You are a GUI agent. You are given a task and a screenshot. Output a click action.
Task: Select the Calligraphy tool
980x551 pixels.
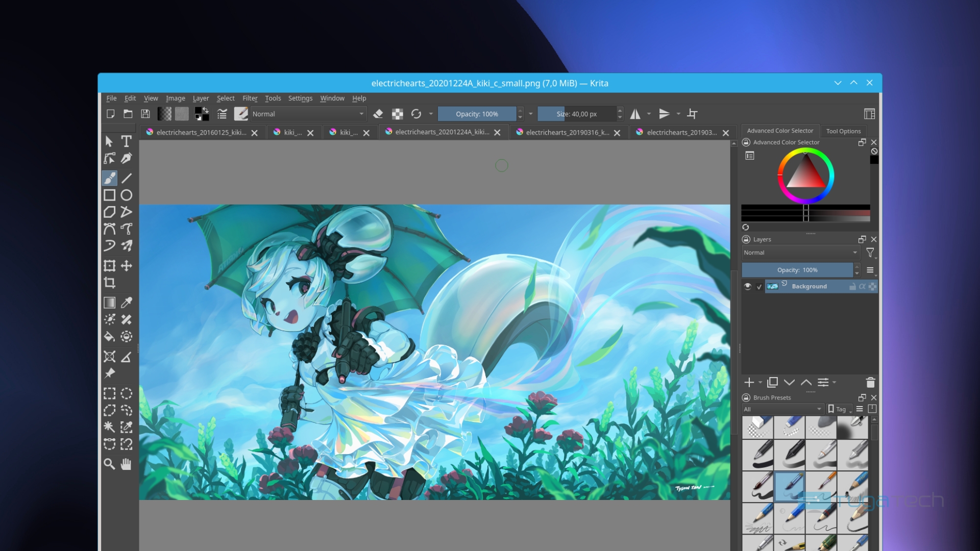pyautogui.click(x=126, y=158)
